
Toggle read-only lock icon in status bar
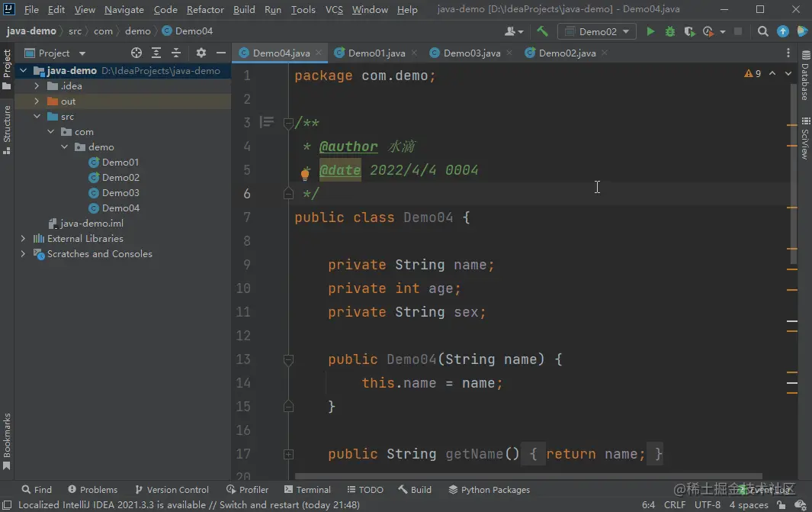(781, 504)
